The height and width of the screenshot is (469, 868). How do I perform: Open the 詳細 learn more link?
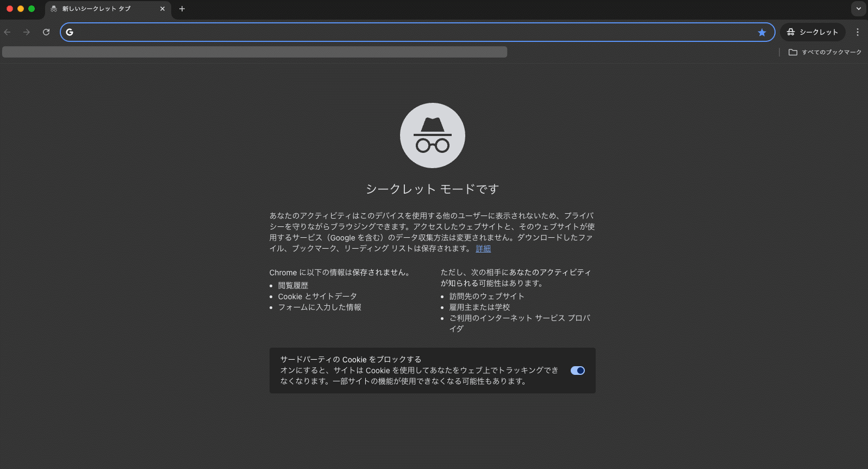pos(483,249)
